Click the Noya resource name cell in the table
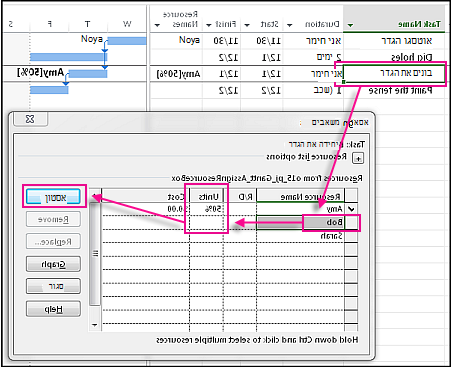 click(x=176, y=41)
